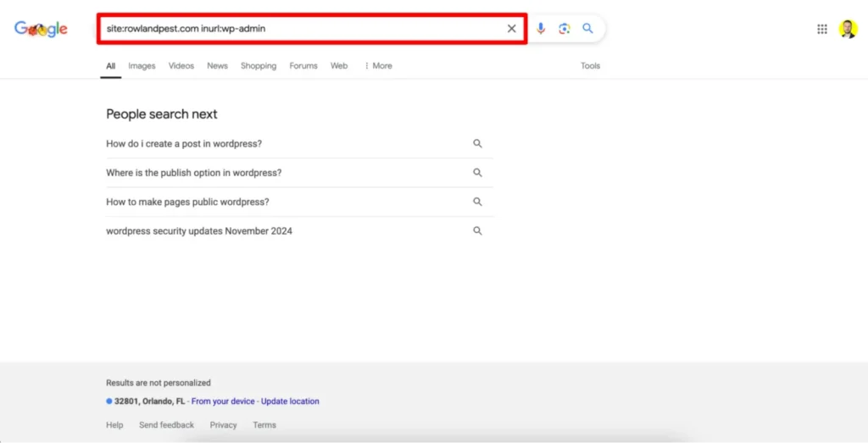
Task: Click the Update location link
Action: coord(290,401)
